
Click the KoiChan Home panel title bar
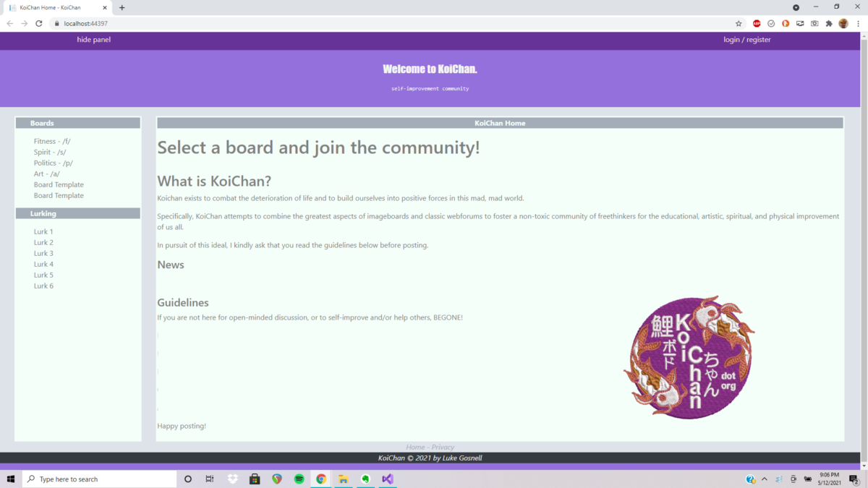coord(500,124)
